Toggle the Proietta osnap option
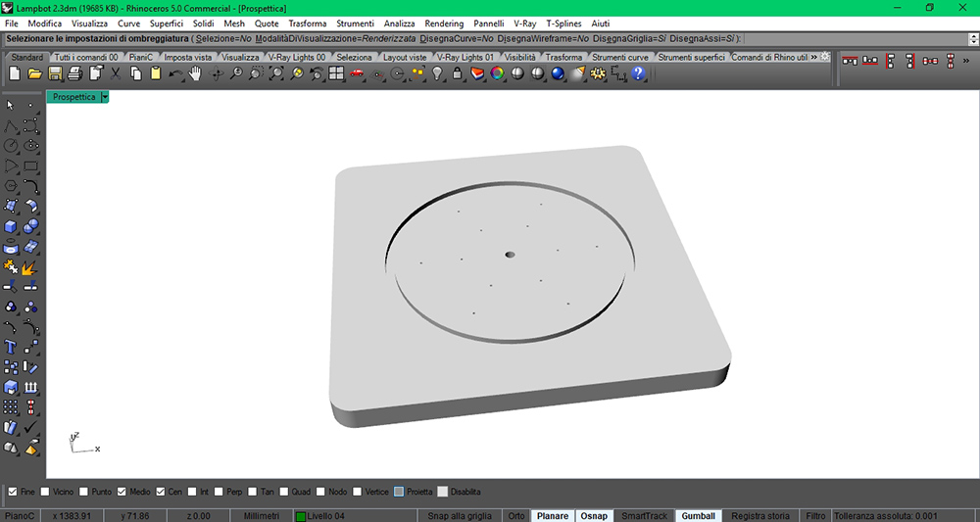This screenshot has width=980, height=522. [x=399, y=492]
